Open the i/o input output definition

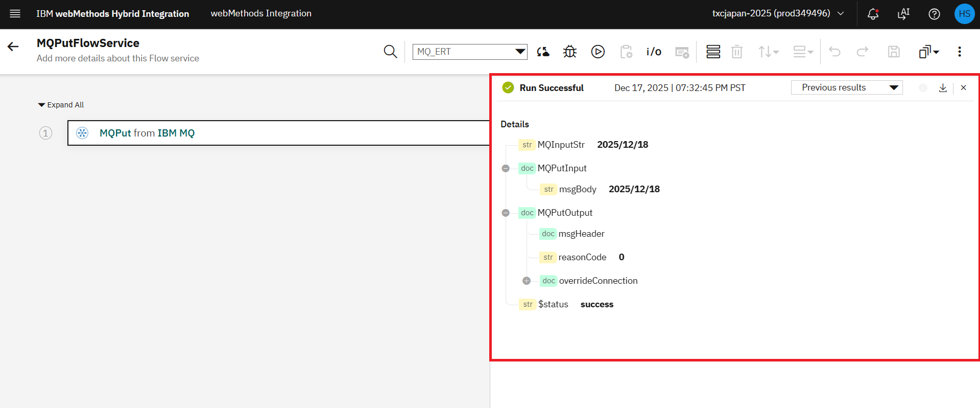click(x=654, y=52)
